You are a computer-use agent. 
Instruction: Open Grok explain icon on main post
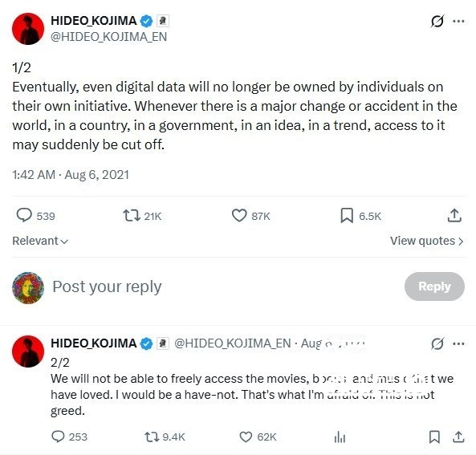pos(437,21)
